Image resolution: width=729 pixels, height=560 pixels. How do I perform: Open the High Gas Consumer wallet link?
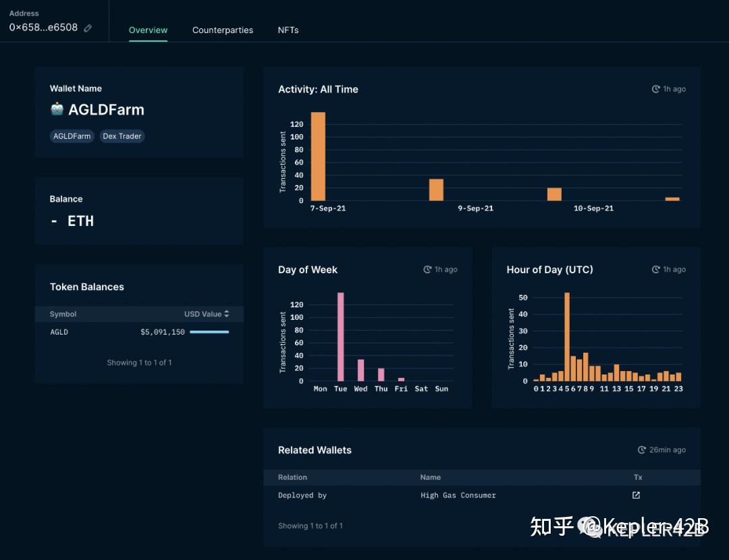pos(458,495)
